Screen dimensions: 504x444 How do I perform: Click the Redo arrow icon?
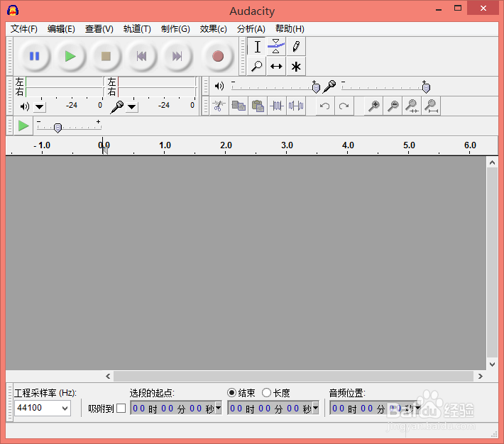tap(344, 106)
